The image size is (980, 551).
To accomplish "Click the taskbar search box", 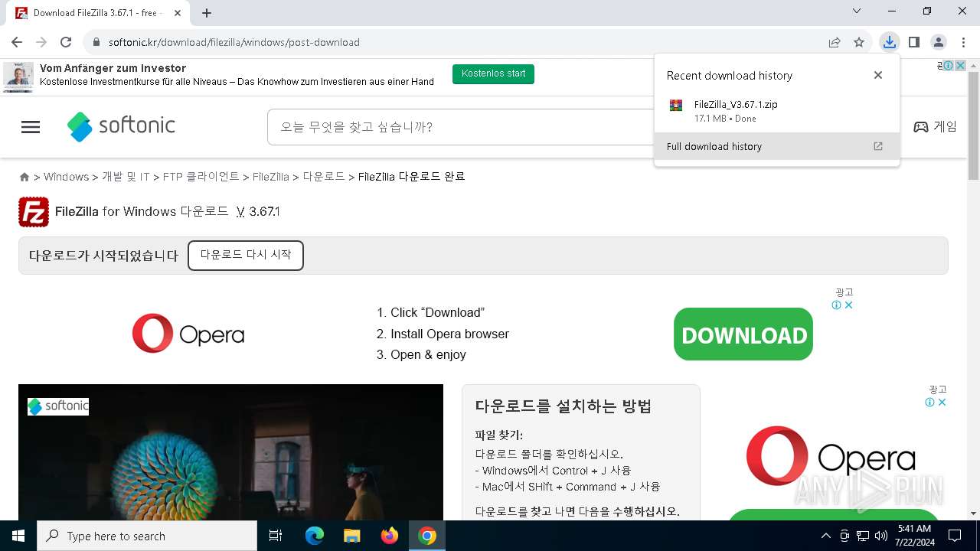I will point(147,536).
